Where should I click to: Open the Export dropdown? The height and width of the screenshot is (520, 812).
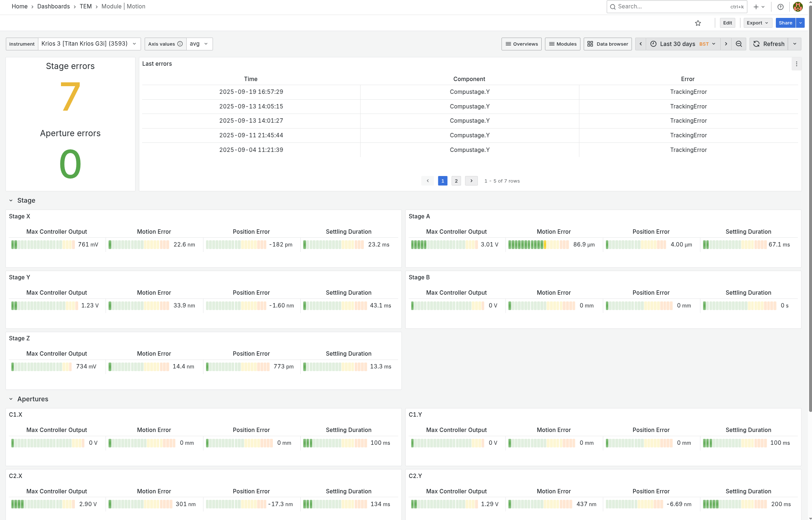tap(758, 23)
